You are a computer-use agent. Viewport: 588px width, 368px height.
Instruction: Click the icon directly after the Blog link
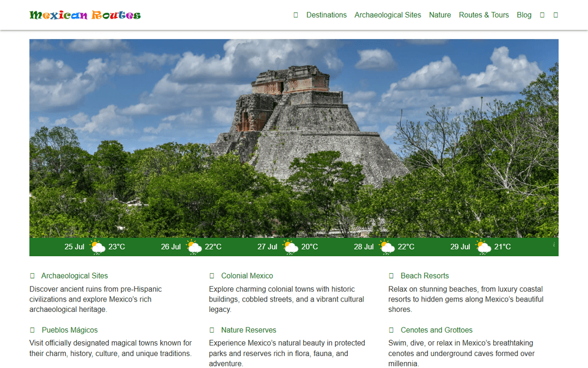542,15
